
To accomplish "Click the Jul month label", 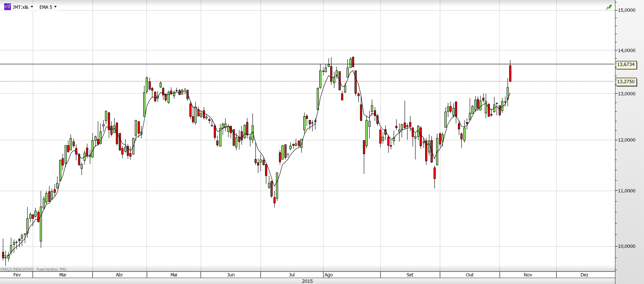I will 292,275.
